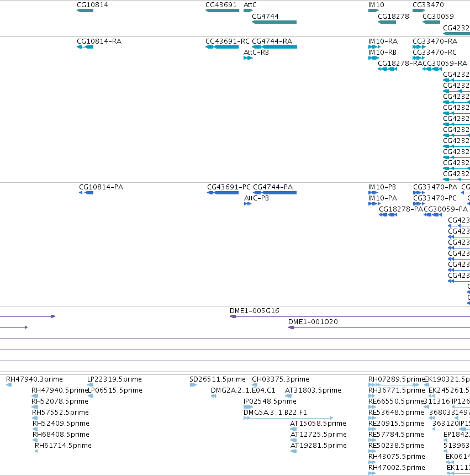Select EST AT15058.5prime

pos(293,429)
